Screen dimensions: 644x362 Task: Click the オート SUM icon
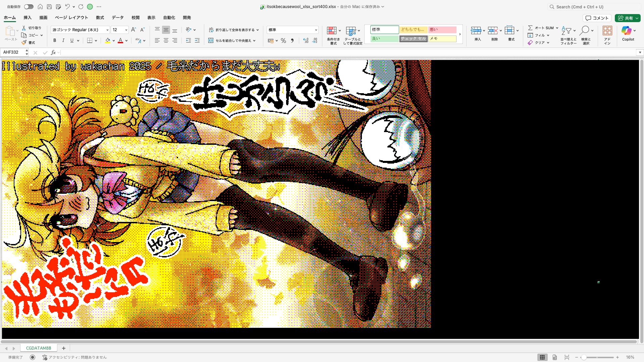point(531,28)
